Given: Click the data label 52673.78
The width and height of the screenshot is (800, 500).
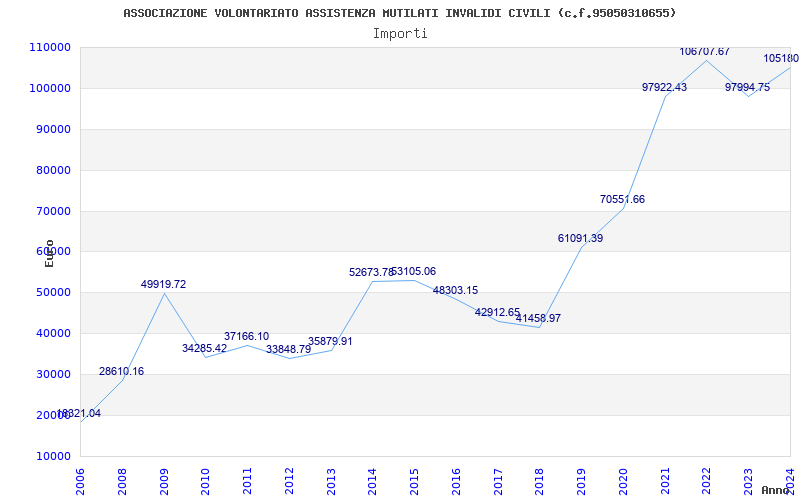Looking at the screenshot, I should tap(371, 272).
